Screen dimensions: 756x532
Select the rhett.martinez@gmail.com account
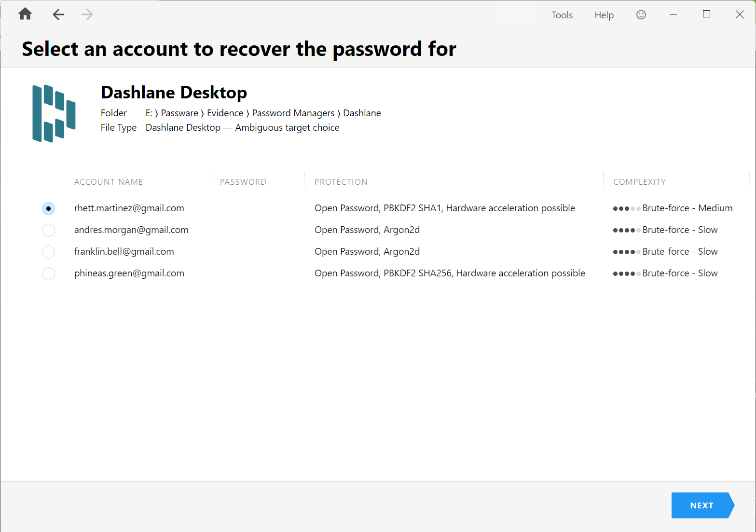click(x=48, y=208)
